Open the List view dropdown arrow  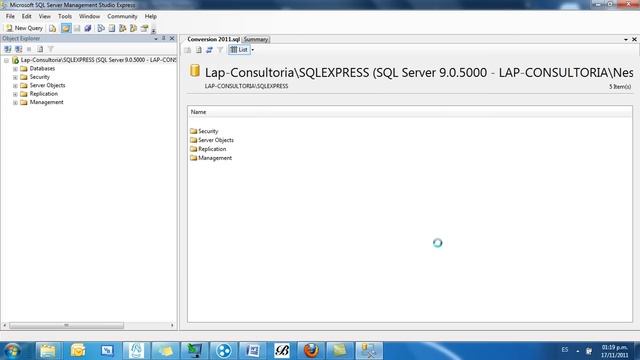253,50
